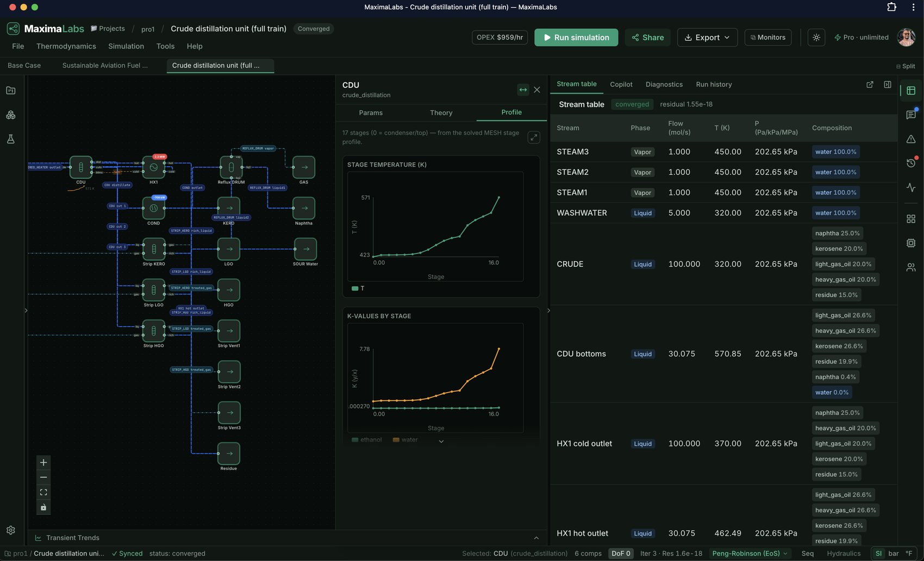Open the components cubes sidebar icon

pyautogui.click(x=10, y=115)
